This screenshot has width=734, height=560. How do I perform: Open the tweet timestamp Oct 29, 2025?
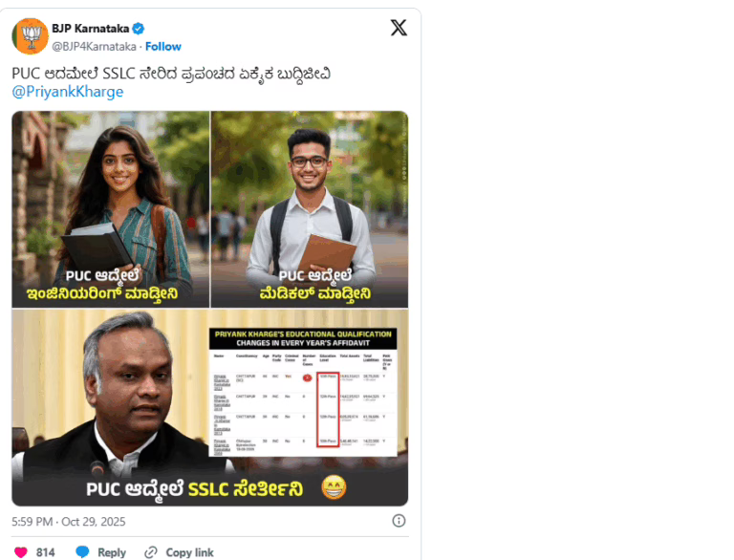click(x=69, y=522)
